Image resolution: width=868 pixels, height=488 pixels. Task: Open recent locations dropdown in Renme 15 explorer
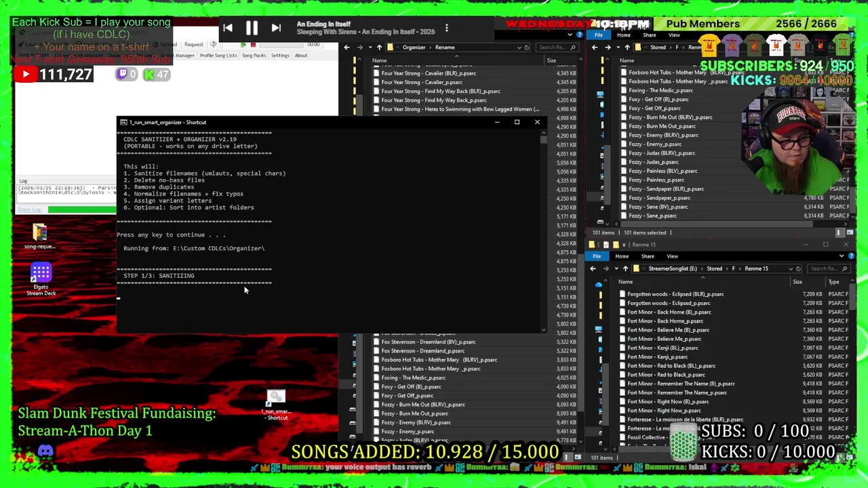click(616, 268)
